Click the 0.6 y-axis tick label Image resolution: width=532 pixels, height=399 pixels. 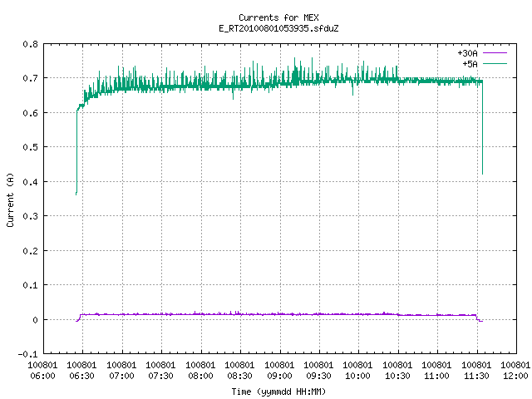coord(30,113)
